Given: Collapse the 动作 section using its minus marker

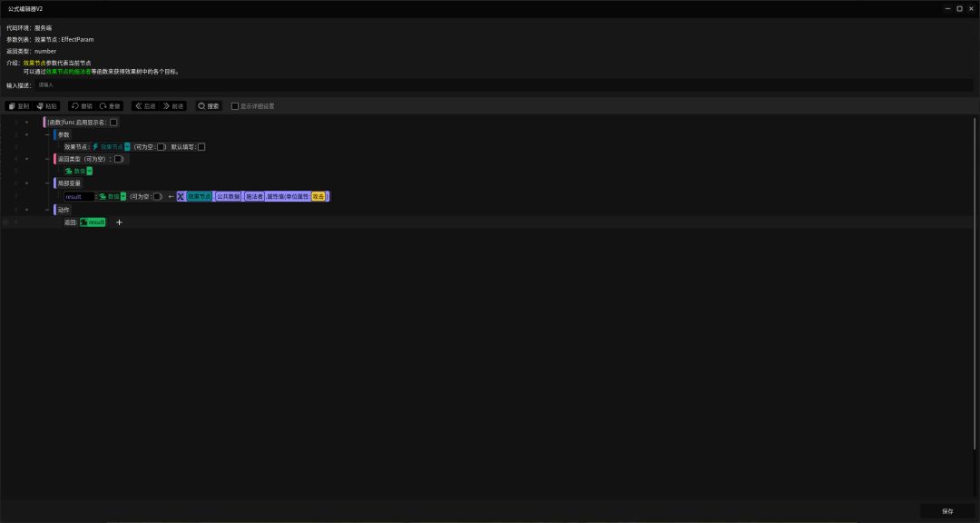Looking at the screenshot, I should pyautogui.click(x=47, y=210).
